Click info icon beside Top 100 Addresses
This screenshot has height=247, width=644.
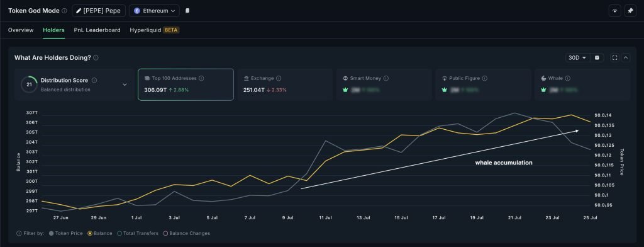[201, 78]
